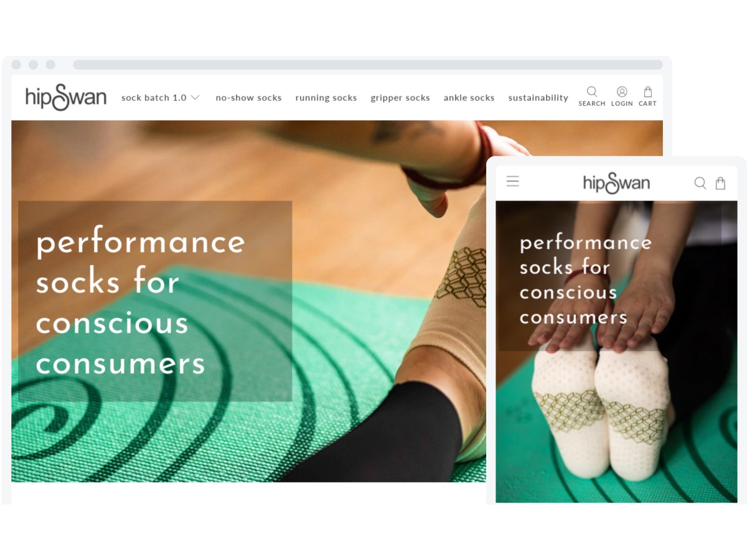
Task: Go to no-show socks
Action: (248, 98)
